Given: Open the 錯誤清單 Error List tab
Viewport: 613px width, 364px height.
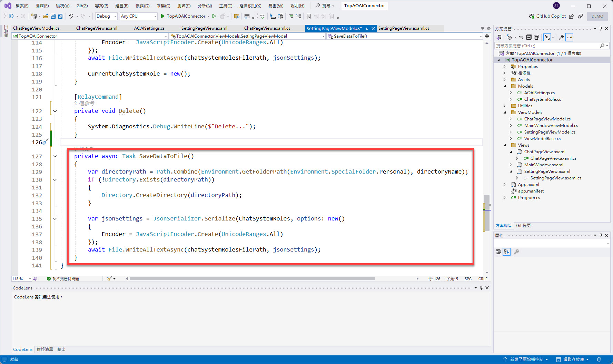Looking at the screenshot, I should (x=45, y=350).
